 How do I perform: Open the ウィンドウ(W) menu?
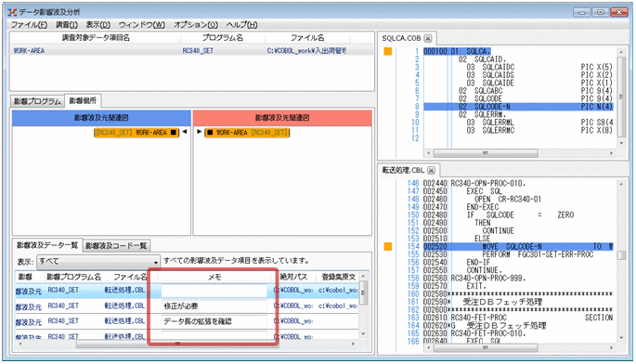click(x=142, y=25)
